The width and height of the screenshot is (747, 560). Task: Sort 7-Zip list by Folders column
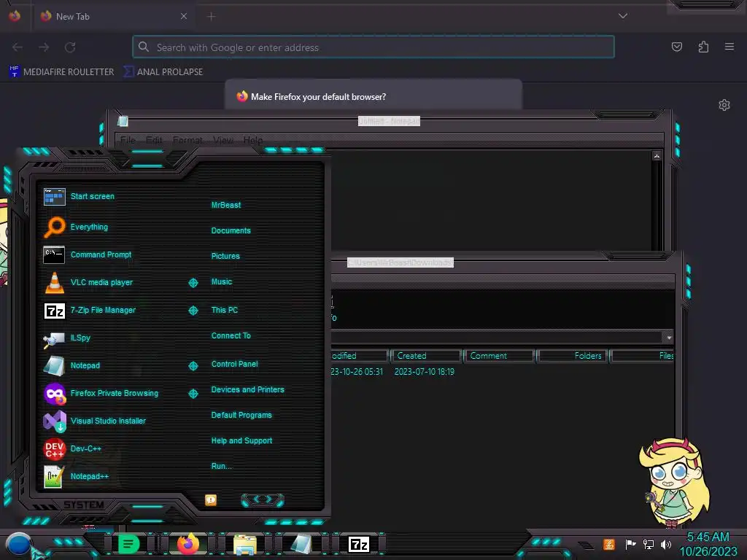tap(572, 356)
